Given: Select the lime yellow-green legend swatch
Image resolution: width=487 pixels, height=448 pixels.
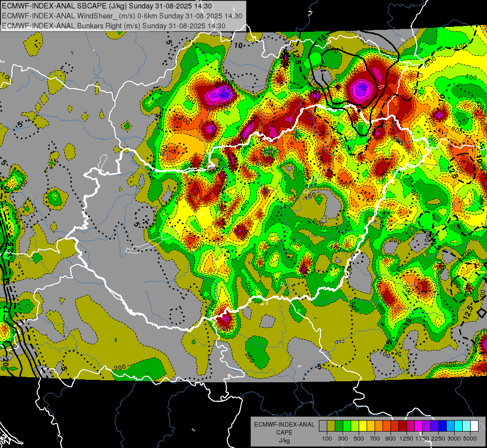Looking at the screenshot, I should pyautogui.click(x=355, y=426).
